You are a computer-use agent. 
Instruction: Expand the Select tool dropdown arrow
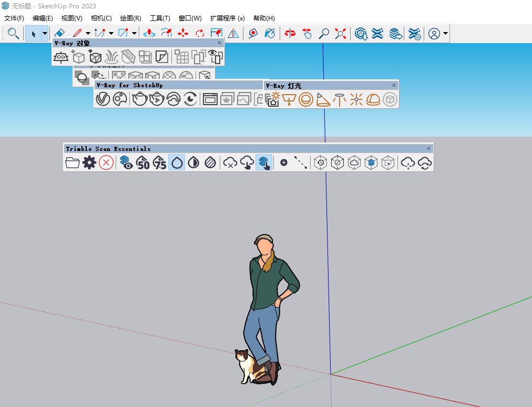(45, 33)
